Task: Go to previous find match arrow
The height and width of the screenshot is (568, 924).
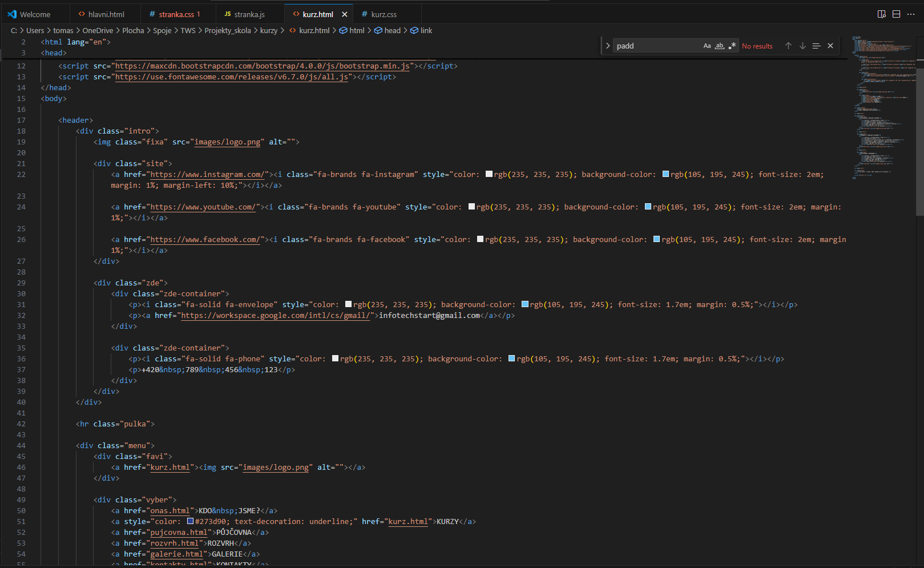Action: pyautogui.click(x=788, y=46)
